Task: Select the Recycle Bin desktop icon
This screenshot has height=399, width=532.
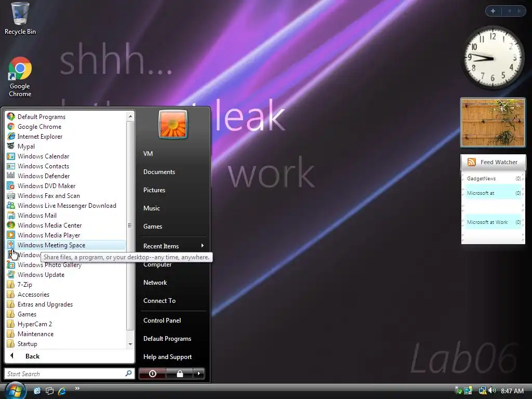Action: 20,19
